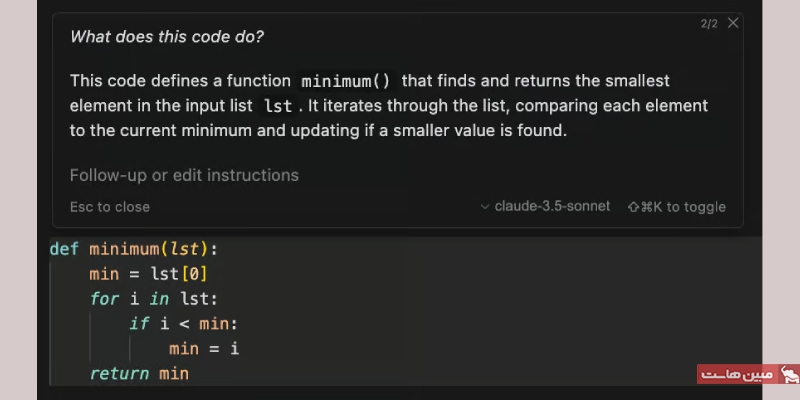Click the Esc to close hint
The width and height of the screenshot is (800, 400).
point(110,207)
